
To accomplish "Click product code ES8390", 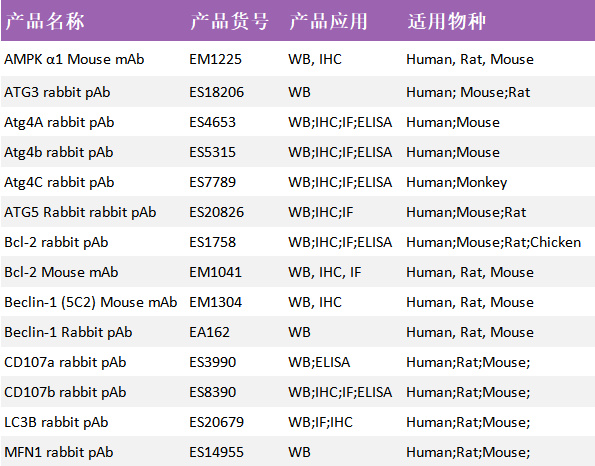I will 212,392.
